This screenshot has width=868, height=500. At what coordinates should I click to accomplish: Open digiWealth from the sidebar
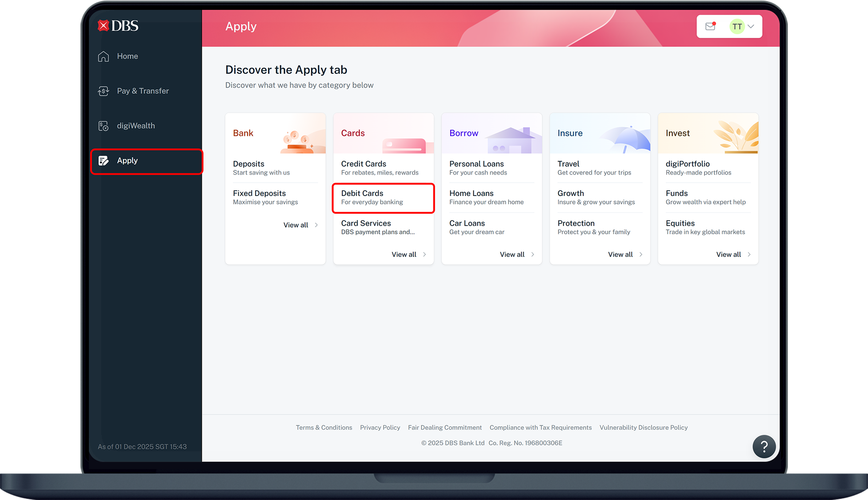click(136, 125)
